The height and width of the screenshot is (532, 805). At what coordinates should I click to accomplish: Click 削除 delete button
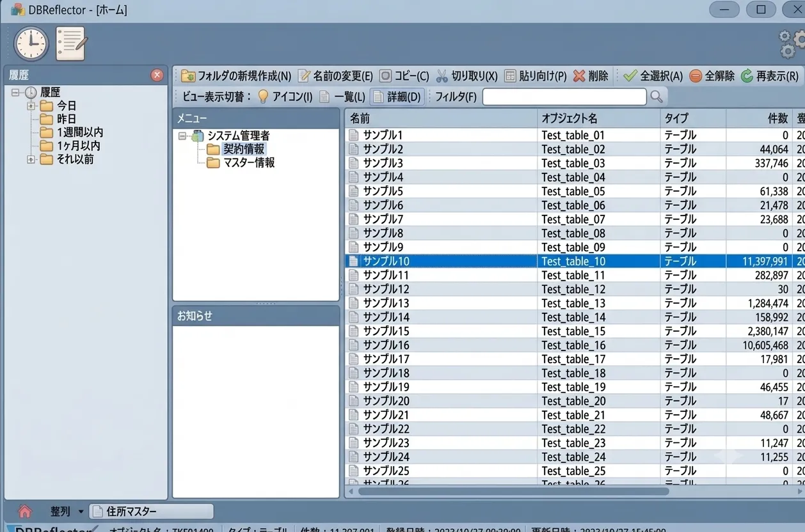(x=591, y=75)
